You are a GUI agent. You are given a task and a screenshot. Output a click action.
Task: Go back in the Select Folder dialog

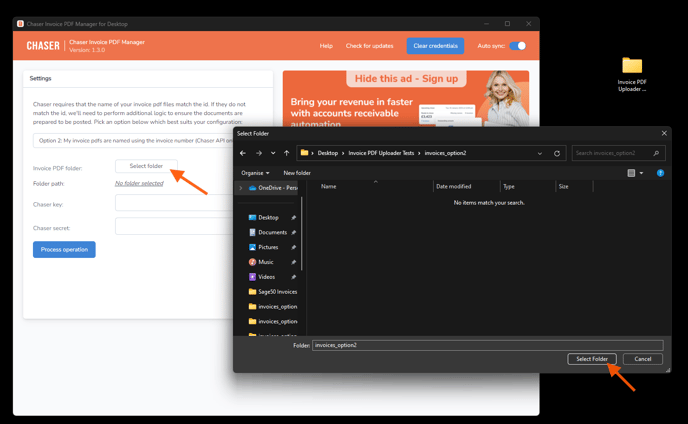point(243,153)
